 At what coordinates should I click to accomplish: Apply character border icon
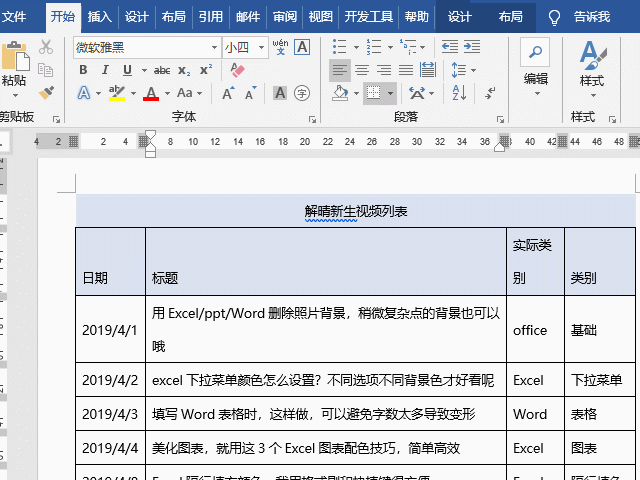[302, 47]
